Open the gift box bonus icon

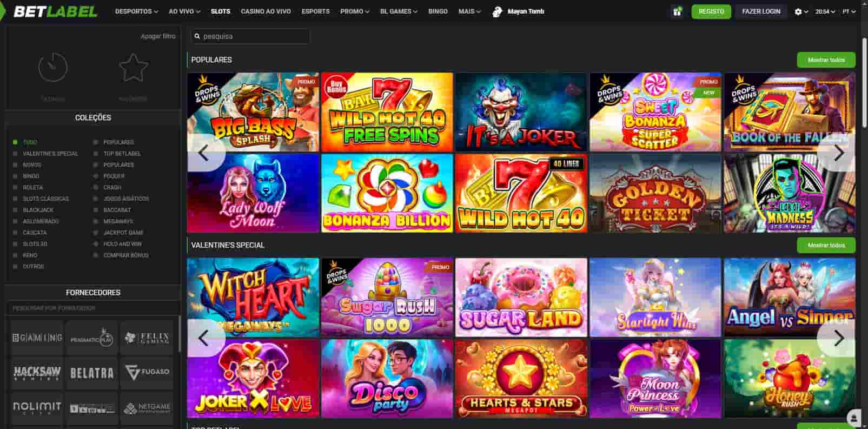coord(677,11)
